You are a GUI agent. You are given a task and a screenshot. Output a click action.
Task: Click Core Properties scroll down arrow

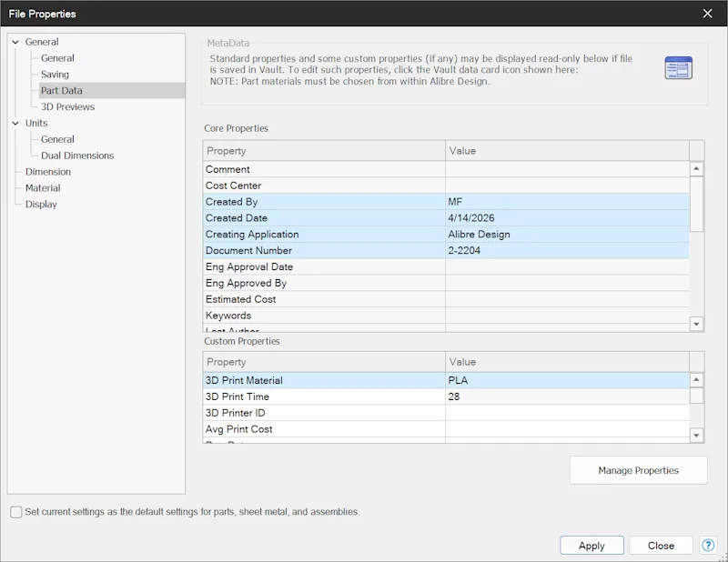point(696,324)
